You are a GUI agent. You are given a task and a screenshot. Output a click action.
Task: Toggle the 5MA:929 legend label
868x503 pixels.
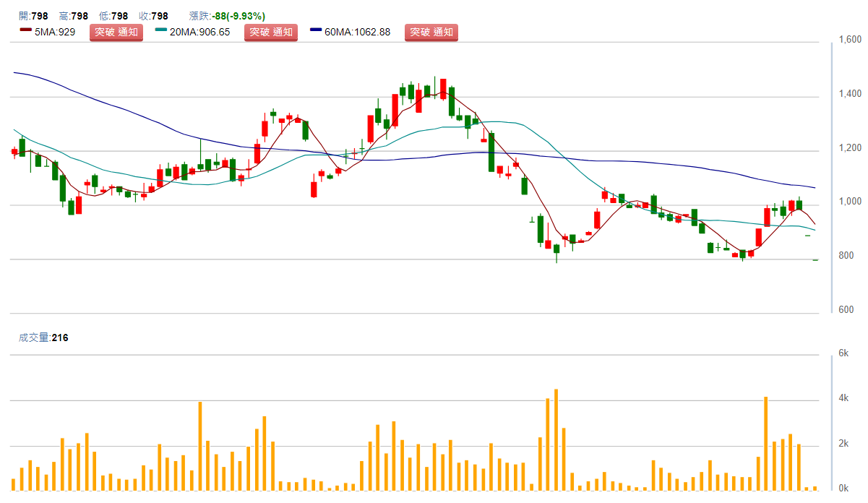(55, 32)
